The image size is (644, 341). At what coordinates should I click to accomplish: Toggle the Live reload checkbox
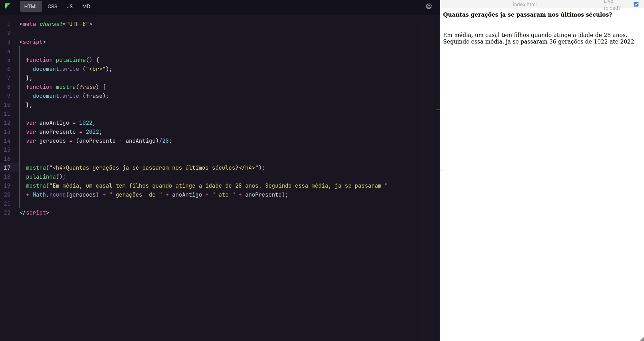(636, 4)
